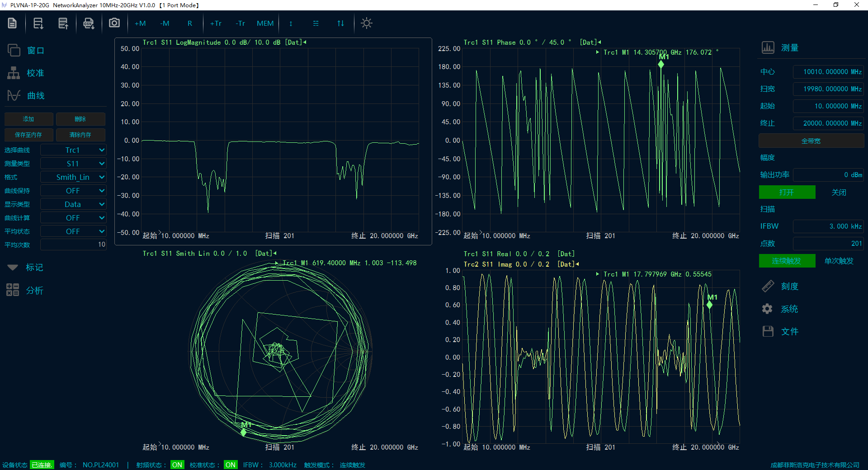Viewport: 868px width, 470px height.
Task: Open the 曲线 trace panel
Action: [26, 95]
